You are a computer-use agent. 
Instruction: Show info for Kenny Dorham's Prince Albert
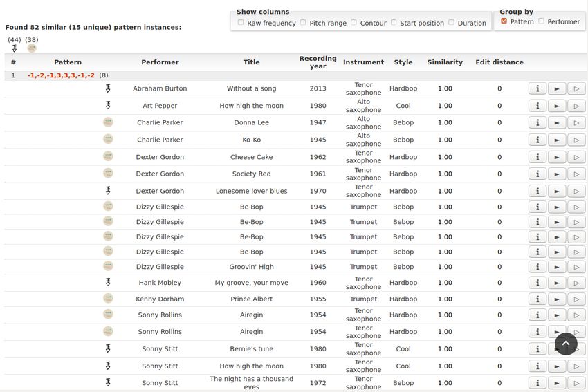[x=538, y=299]
